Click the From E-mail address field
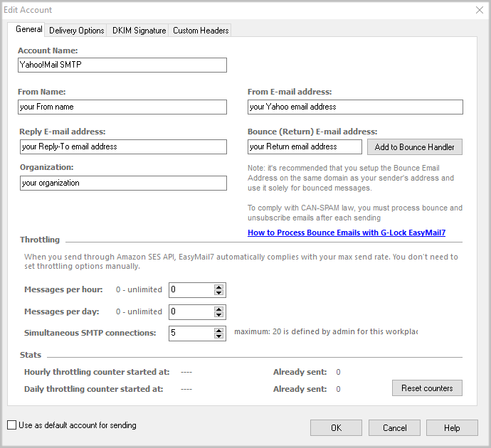 (355, 107)
